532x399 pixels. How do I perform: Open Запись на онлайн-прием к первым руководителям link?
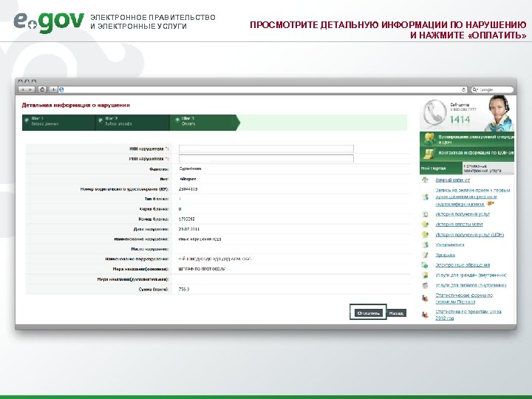(x=473, y=197)
